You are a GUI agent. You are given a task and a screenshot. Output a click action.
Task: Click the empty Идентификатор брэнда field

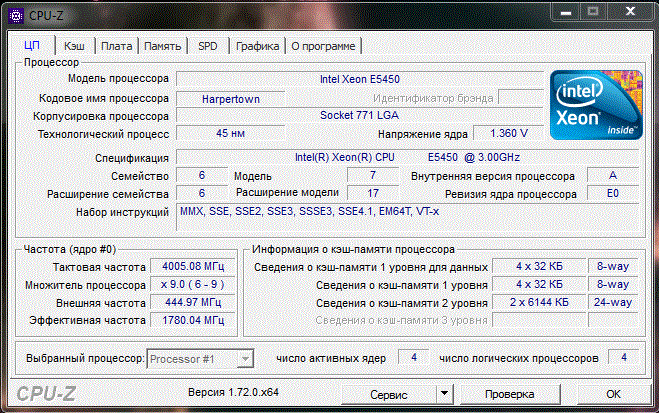[x=521, y=97]
